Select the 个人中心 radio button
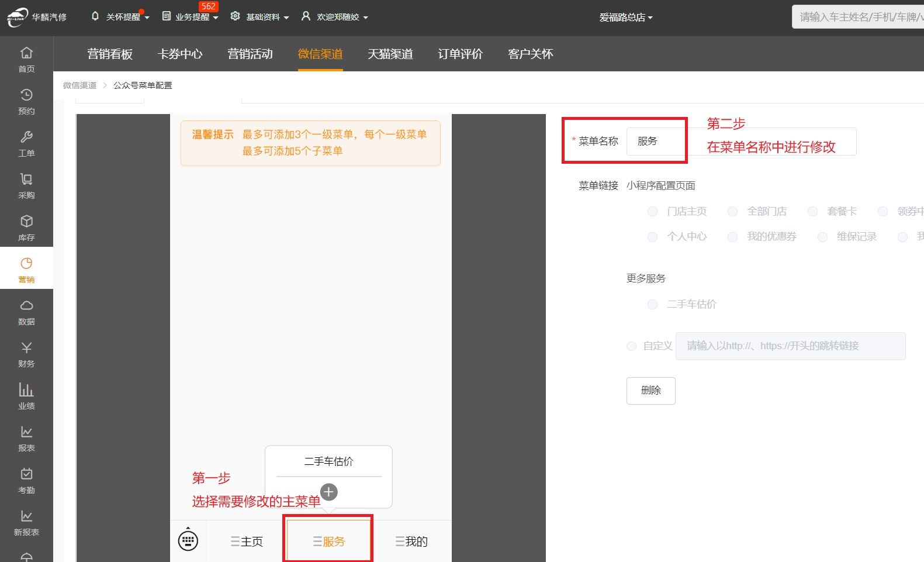 (x=653, y=237)
